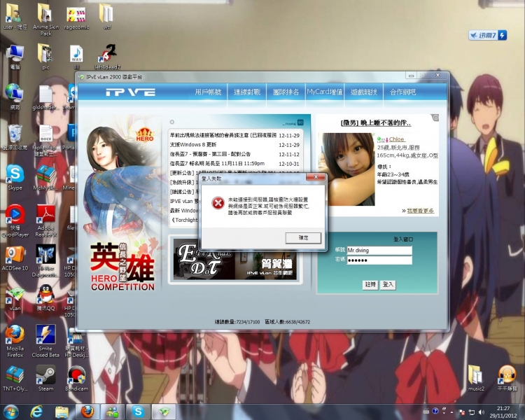525x420 pixels.
Task: Open Chloe profile name link
Action: (397, 139)
